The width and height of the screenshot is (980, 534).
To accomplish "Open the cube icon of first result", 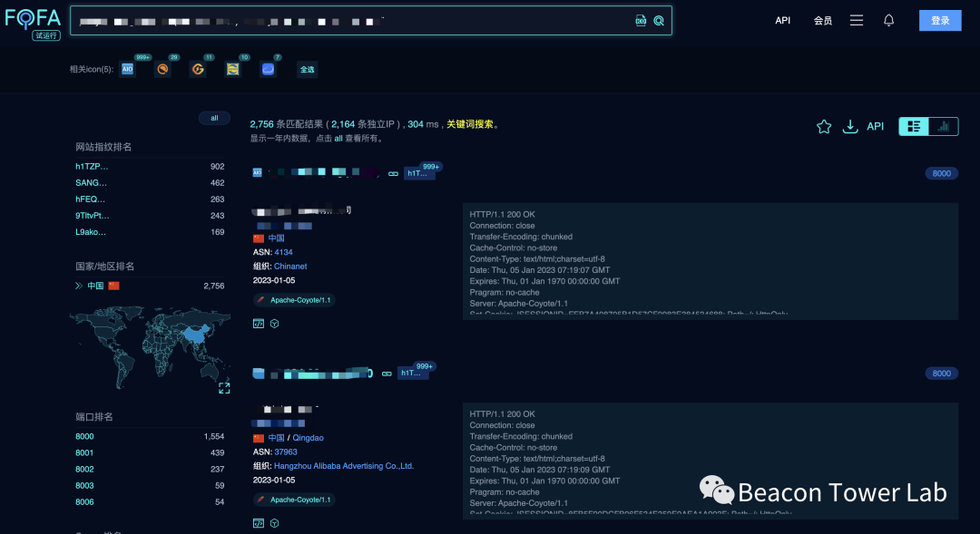I will tap(274, 324).
